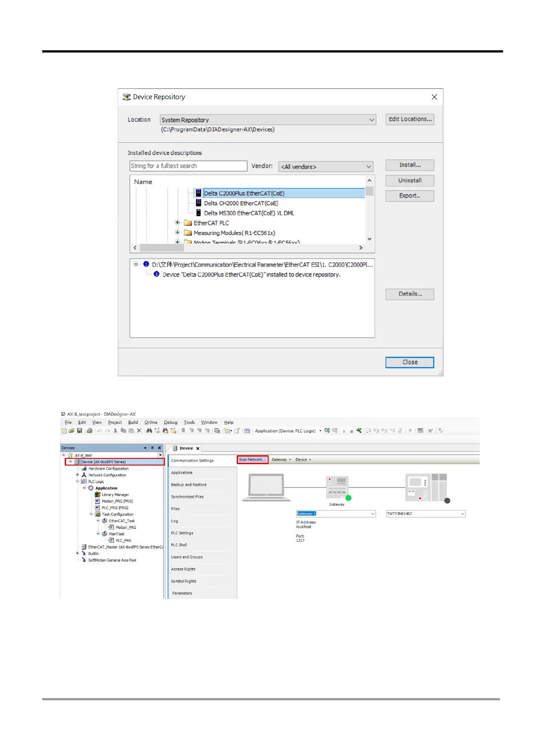Click the Delete X toolbar icon
This screenshot has height=756, width=535.
[x=139, y=431]
